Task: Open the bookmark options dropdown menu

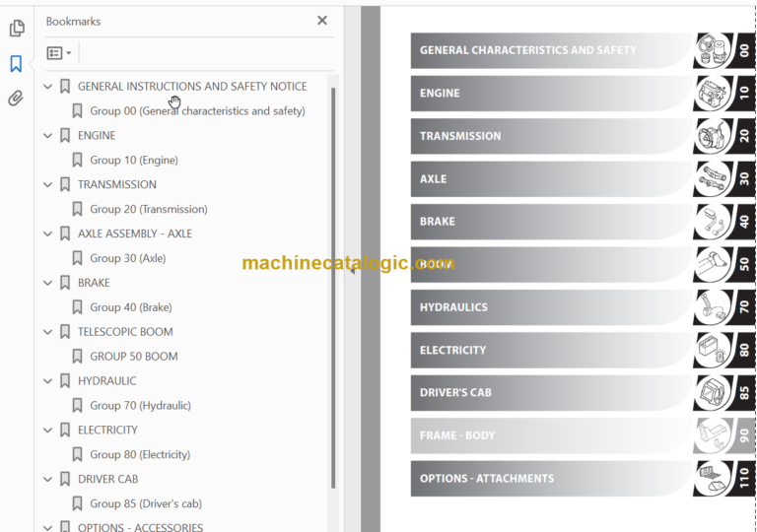Action: (x=59, y=52)
